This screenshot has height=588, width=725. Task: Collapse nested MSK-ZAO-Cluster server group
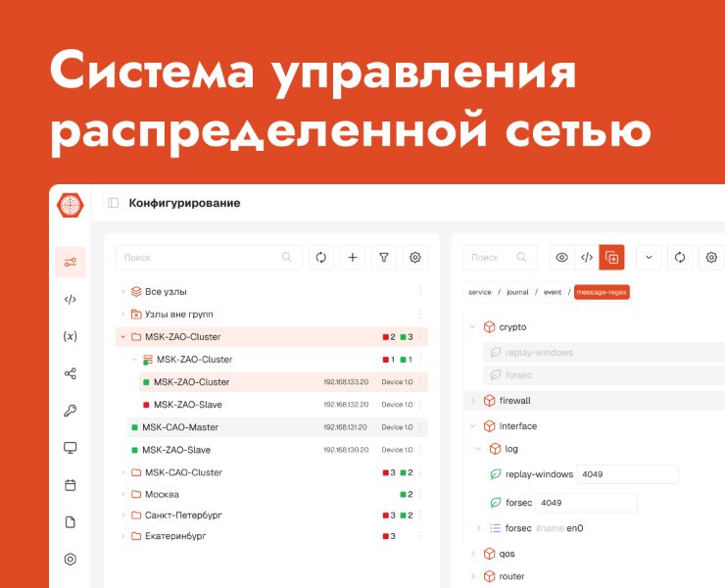coord(134,360)
